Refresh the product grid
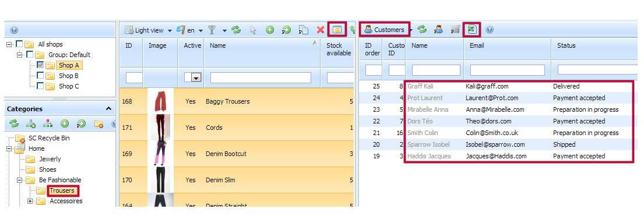Screen dimensions: 644x223 [236, 30]
